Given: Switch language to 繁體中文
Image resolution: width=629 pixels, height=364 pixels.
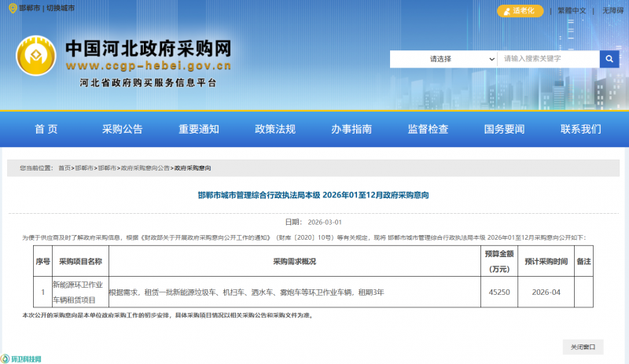Looking at the screenshot, I should [572, 11].
